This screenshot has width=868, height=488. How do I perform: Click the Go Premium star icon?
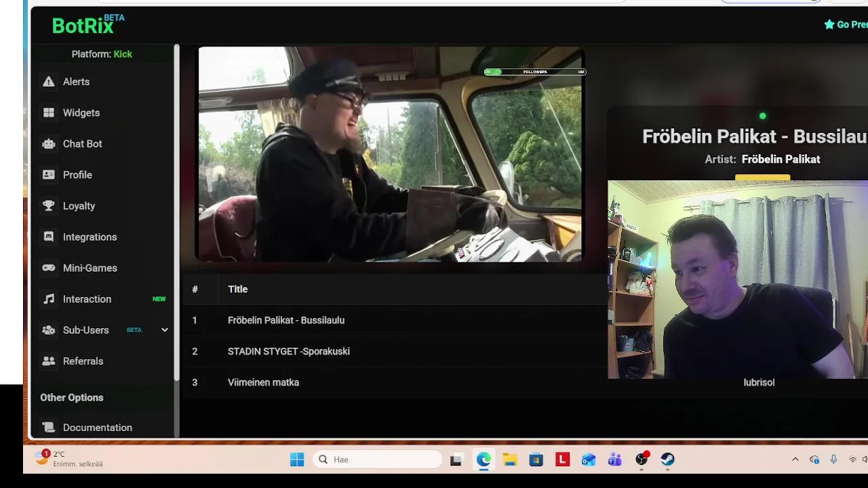point(829,24)
